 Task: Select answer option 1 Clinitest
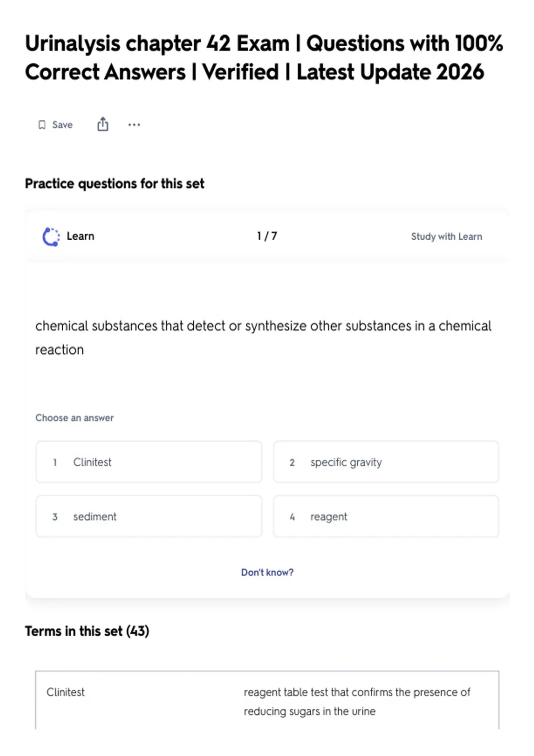149,462
